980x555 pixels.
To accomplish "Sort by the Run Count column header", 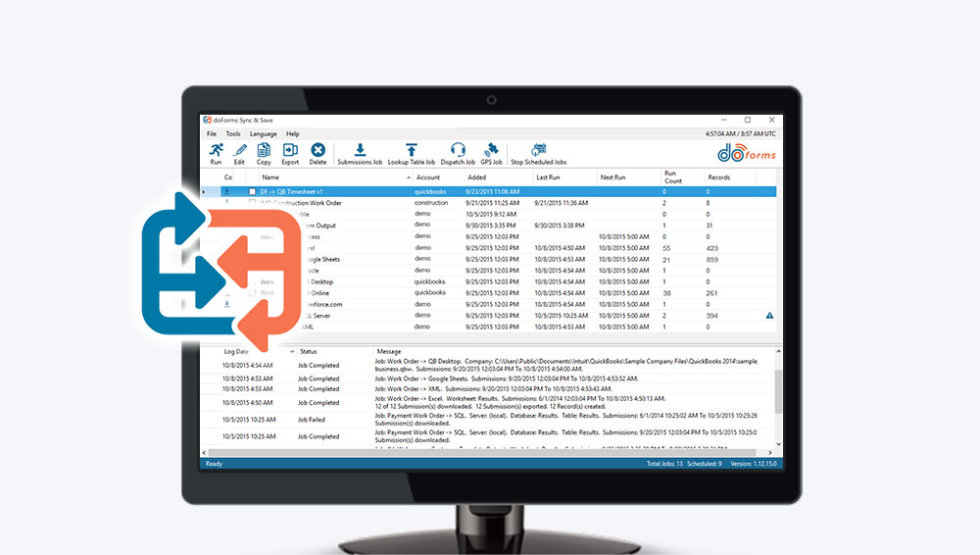I will 672,177.
